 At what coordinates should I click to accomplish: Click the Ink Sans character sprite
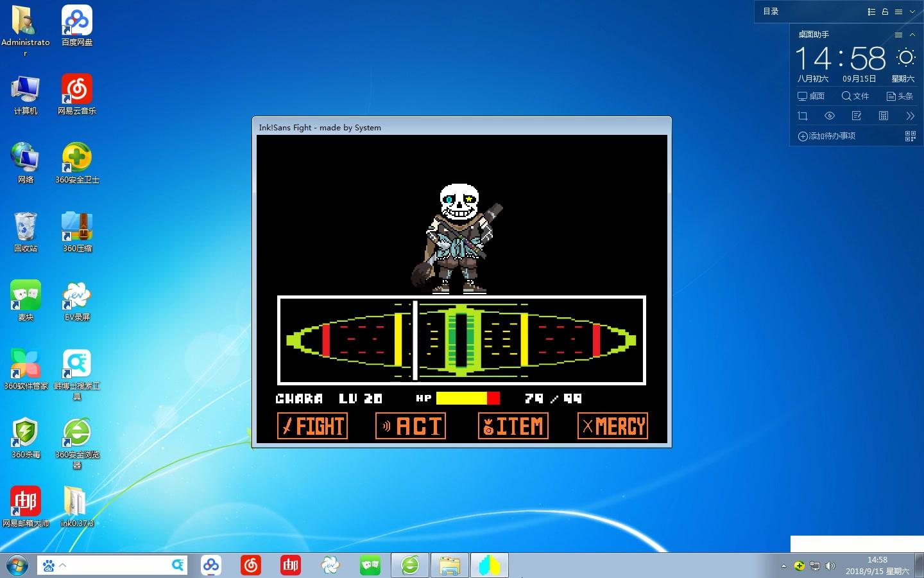457,238
